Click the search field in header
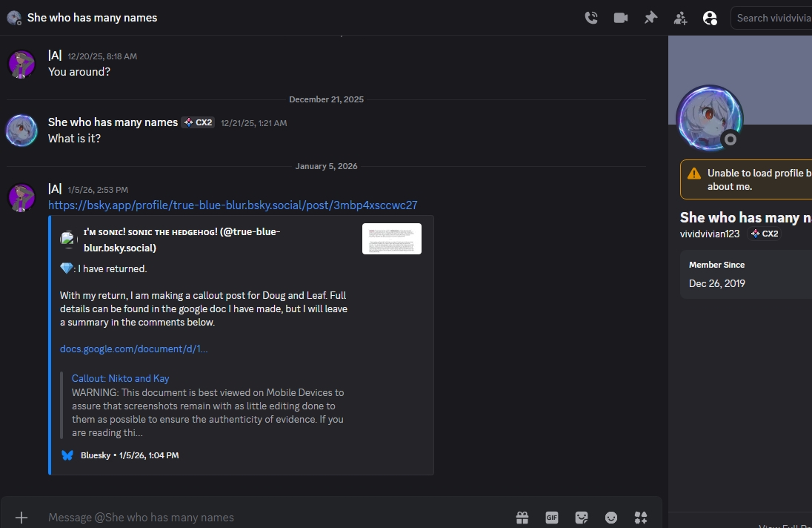The image size is (812, 528). (772, 18)
